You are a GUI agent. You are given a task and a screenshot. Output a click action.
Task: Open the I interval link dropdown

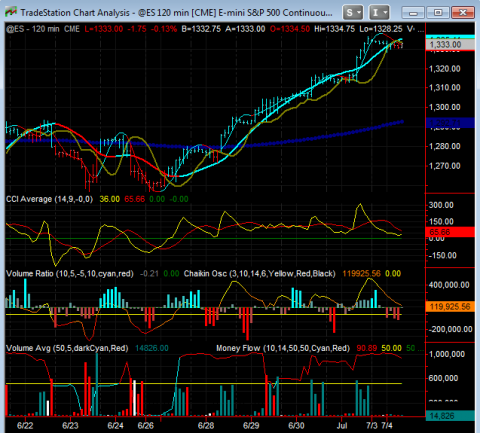pyautogui.click(x=385, y=13)
